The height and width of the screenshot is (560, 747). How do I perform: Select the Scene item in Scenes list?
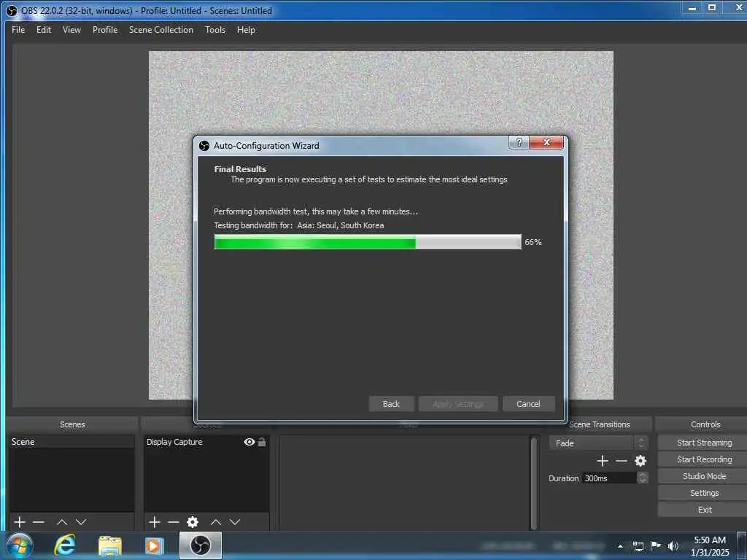point(72,442)
